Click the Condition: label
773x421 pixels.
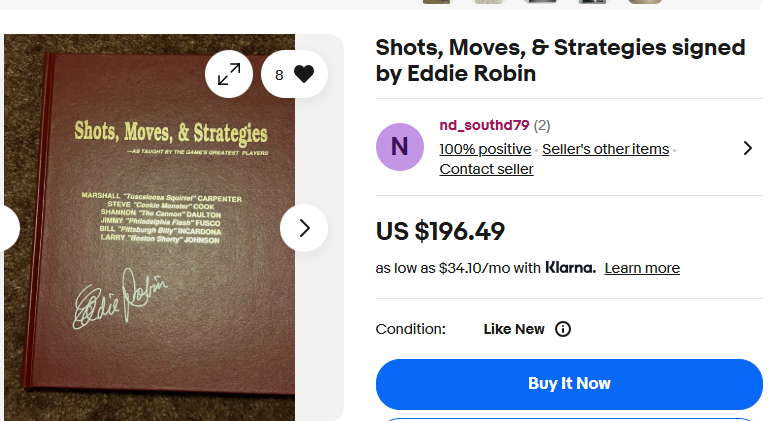pyautogui.click(x=411, y=329)
